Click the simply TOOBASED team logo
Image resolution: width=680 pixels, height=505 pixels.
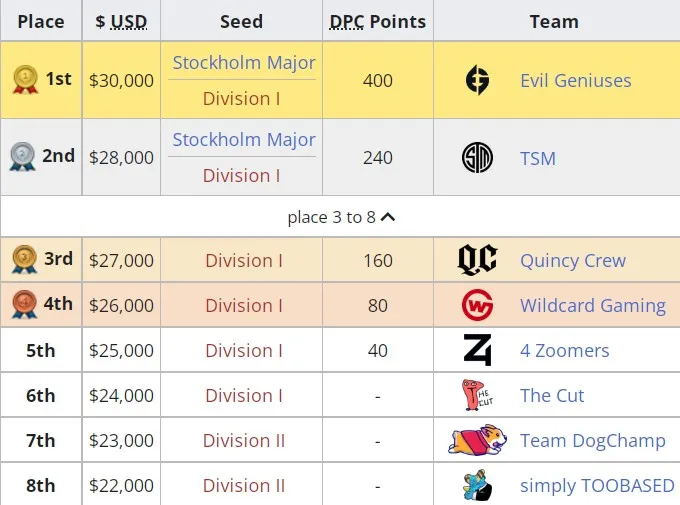(477, 485)
